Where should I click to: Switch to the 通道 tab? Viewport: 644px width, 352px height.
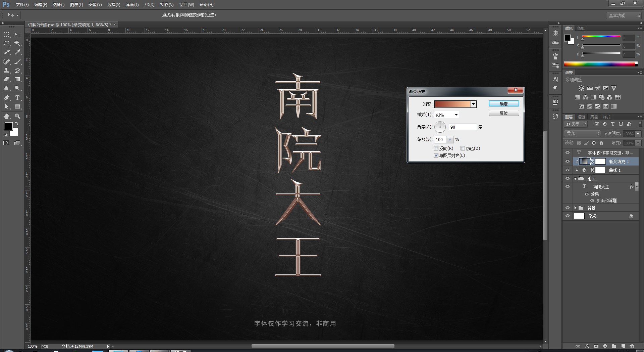(x=581, y=117)
